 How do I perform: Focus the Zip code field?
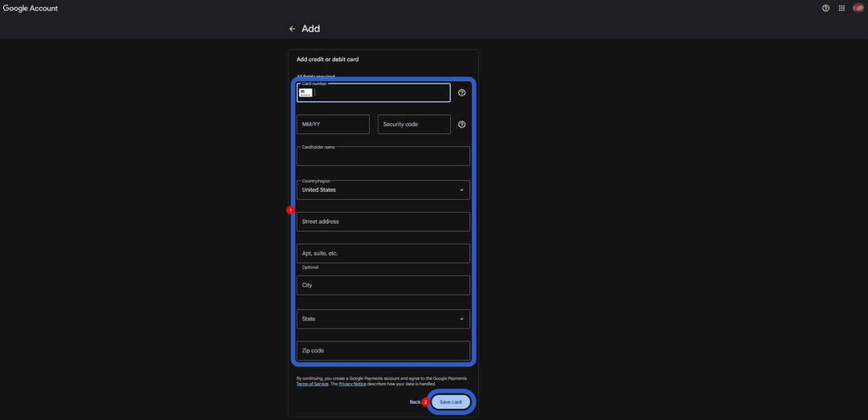coord(383,351)
